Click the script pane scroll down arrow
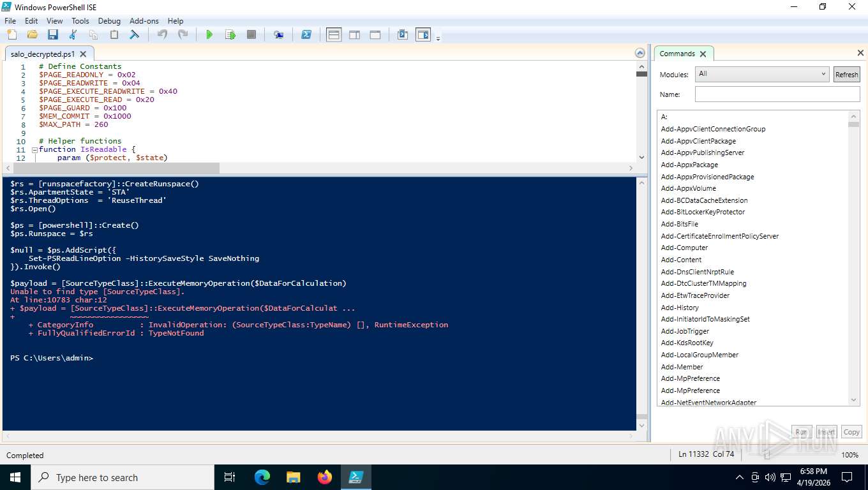Image resolution: width=868 pixels, height=490 pixels. coord(642,157)
